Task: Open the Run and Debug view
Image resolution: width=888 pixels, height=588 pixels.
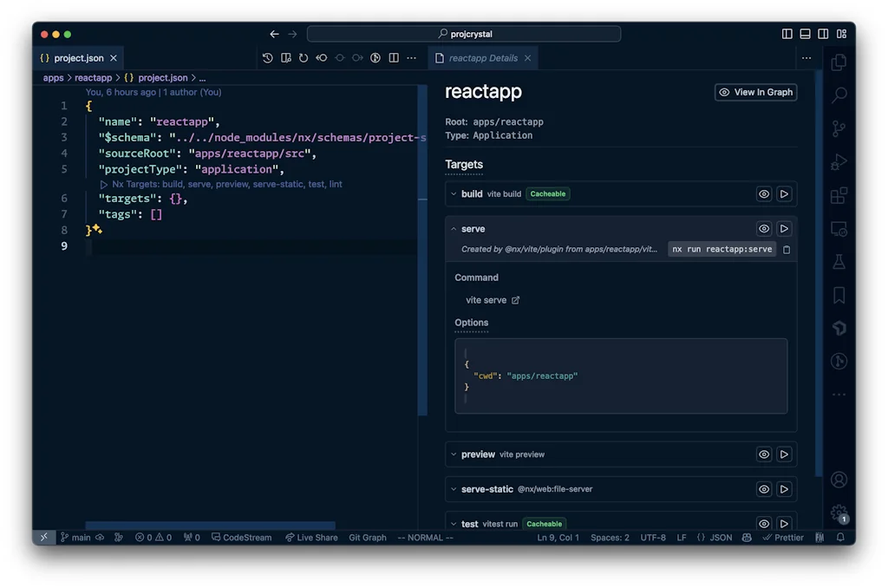Action: [x=839, y=162]
